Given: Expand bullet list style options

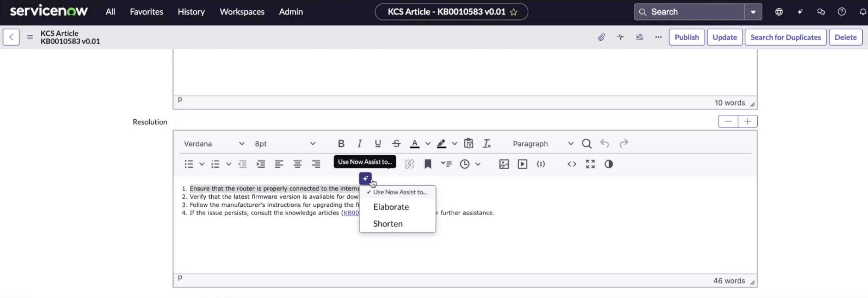Looking at the screenshot, I should point(202,164).
